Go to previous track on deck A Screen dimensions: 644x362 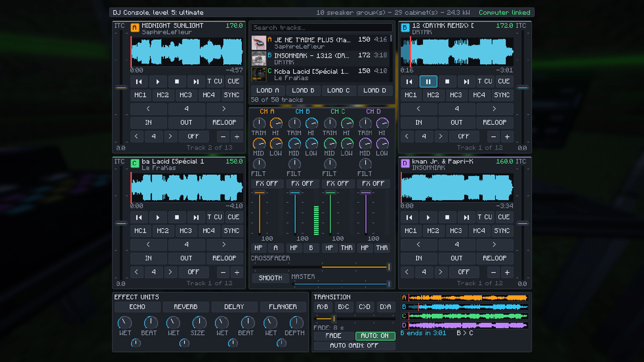point(139,81)
